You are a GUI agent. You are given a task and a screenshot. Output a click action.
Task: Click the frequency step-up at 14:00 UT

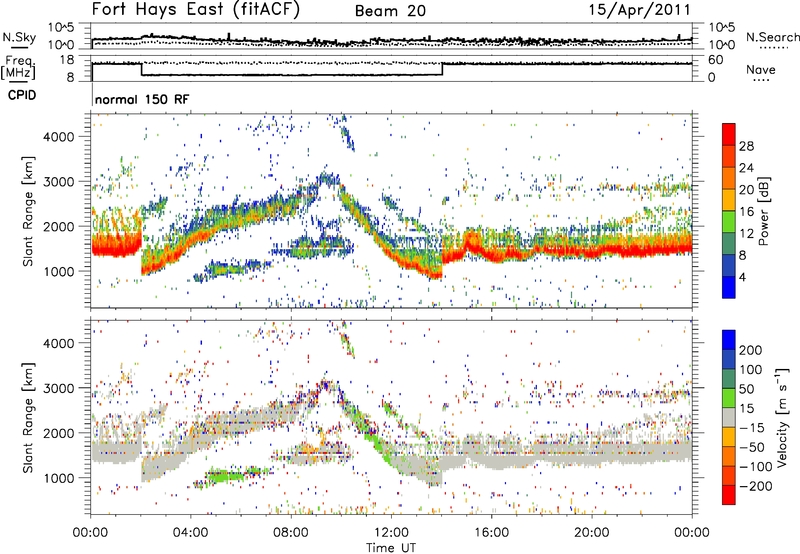[442, 69]
